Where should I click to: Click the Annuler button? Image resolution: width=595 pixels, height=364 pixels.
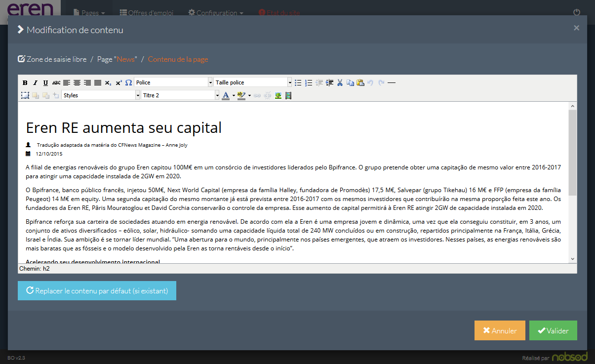(x=500, y=330)
